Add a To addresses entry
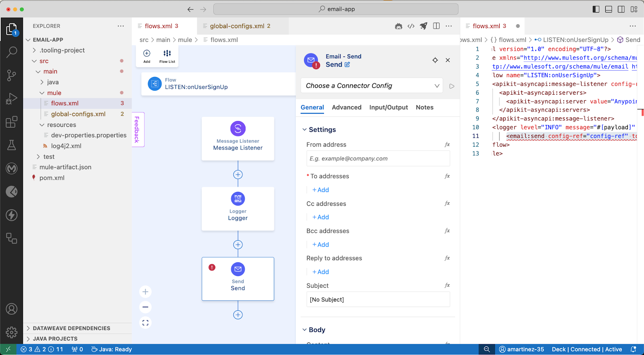 coord(321,190)
